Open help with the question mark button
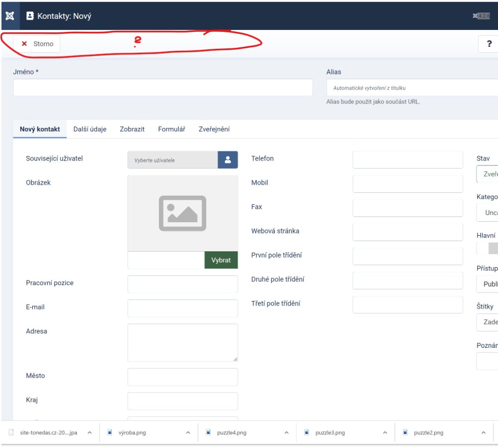Screen dimensions: 498x448 pos(489,44)
